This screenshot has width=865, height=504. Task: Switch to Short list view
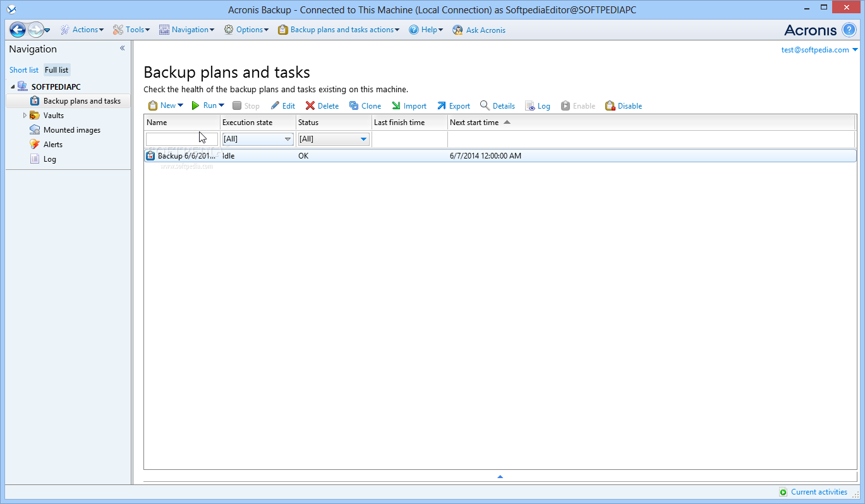click(x=24, y=70)
